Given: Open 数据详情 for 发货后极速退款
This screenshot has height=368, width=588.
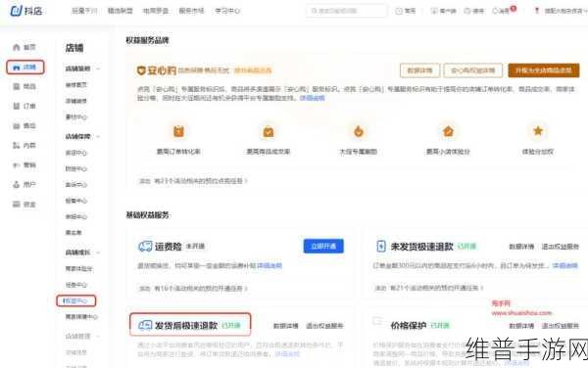Looking at the screenshot, I should click(x=286, y=326).
